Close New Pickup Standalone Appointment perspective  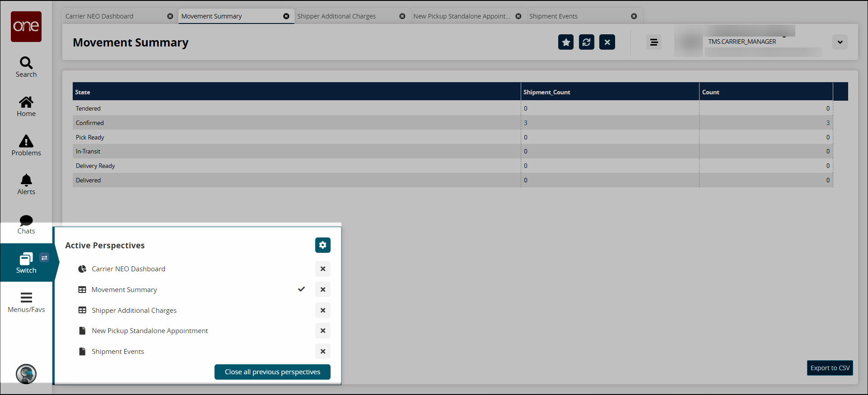(323, 330)
